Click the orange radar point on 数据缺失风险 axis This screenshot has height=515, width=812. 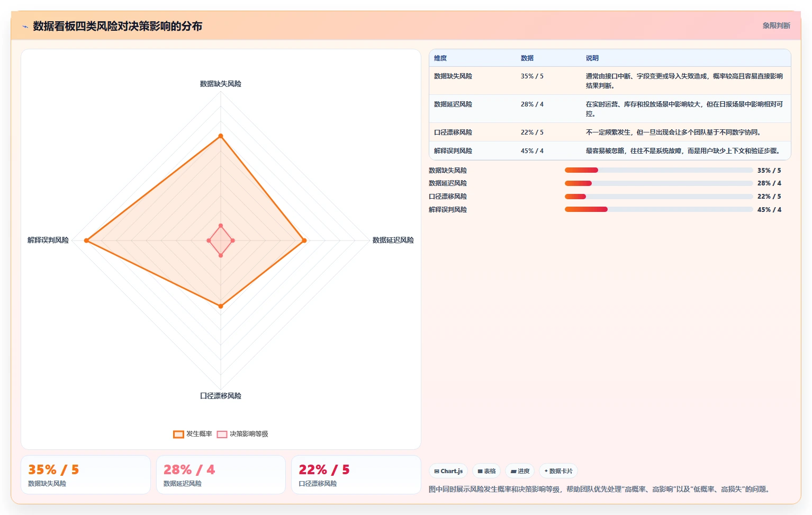point(221,136)
